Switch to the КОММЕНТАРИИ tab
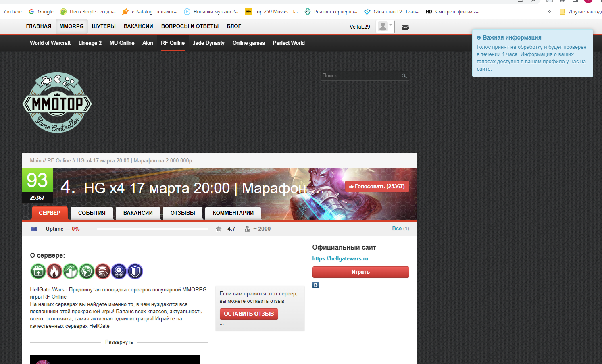The width and height of the screenshot is (602, 364). point(233,213)
